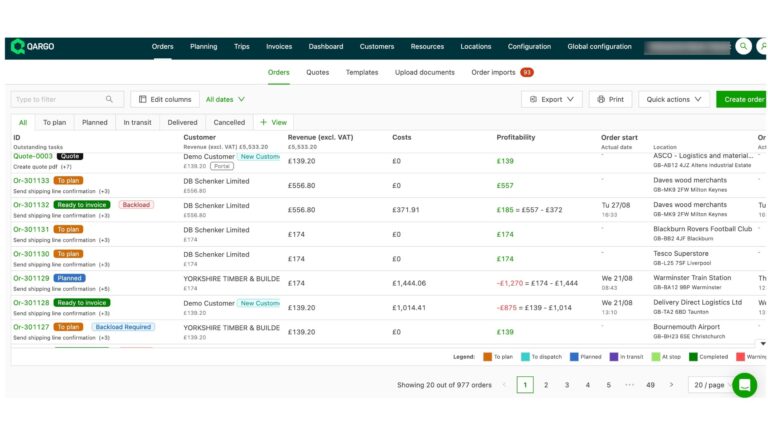Open the green chat widget
This screenshot has height=432, width=768.
744,385
